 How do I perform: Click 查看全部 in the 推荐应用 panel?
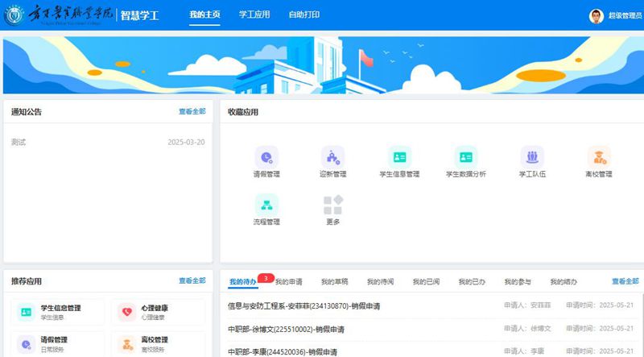[192, 281]
